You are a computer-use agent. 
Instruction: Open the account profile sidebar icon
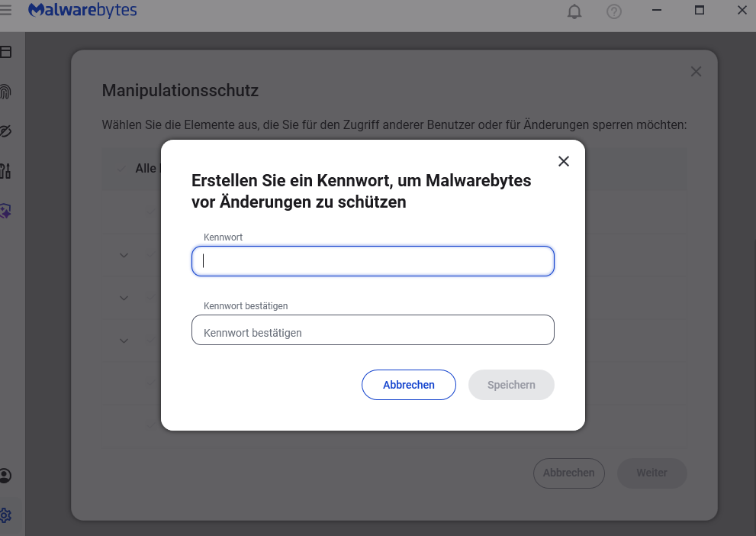(x=5, y=476)
